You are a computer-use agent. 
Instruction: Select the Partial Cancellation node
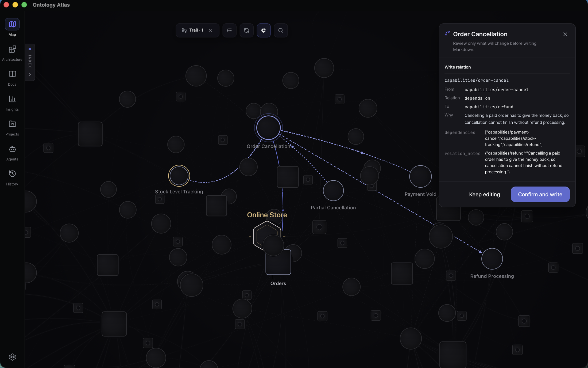(333, 191)
